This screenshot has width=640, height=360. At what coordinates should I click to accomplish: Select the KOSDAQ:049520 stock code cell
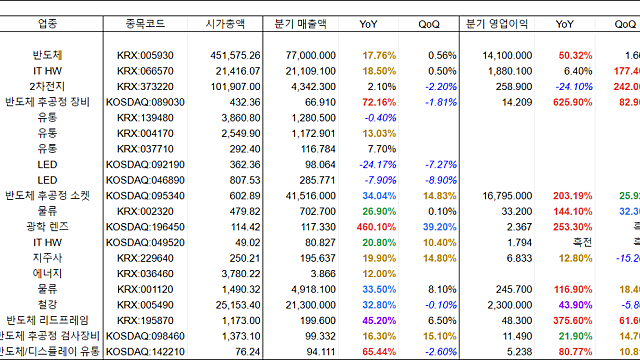(x=145, y=242)
